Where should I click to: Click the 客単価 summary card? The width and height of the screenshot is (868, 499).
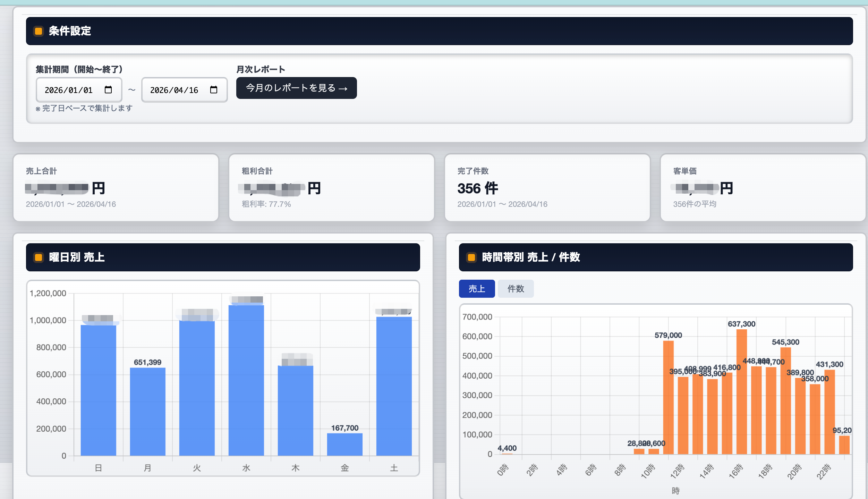pyautogui.click(x=763, y=188)
